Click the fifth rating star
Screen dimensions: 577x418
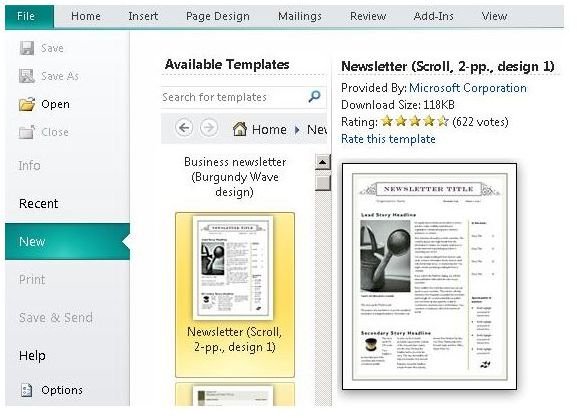(443, 121)
